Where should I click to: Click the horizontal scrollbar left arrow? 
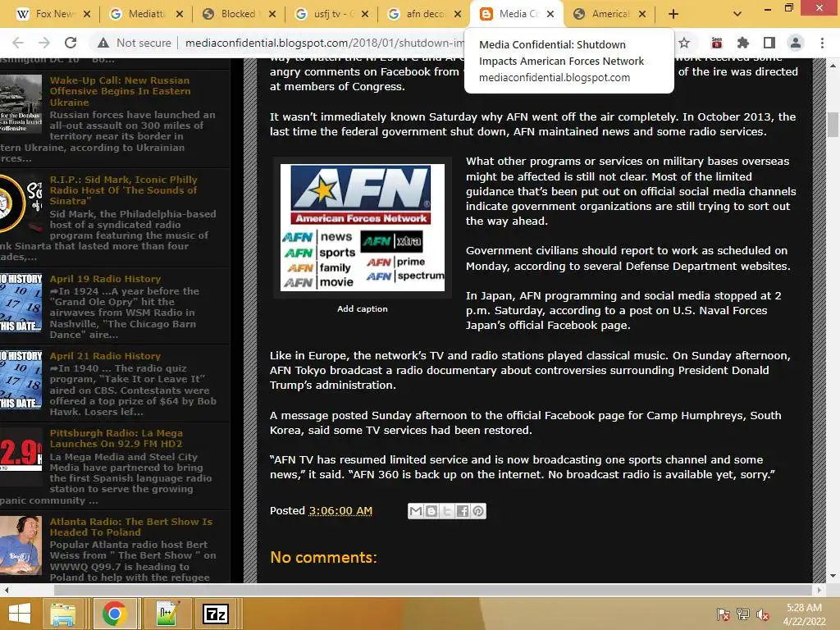pyautogui.click(x=6, y=590)
